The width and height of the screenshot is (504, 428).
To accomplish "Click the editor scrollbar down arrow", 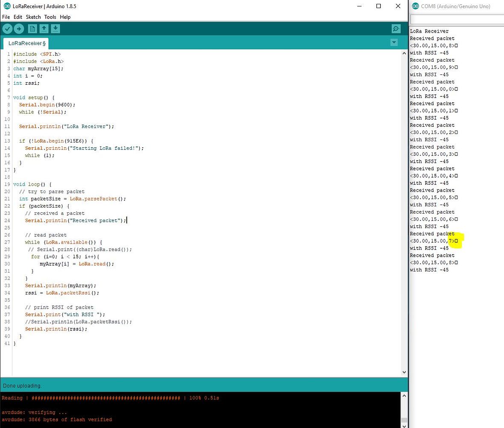I will [404, 372].
